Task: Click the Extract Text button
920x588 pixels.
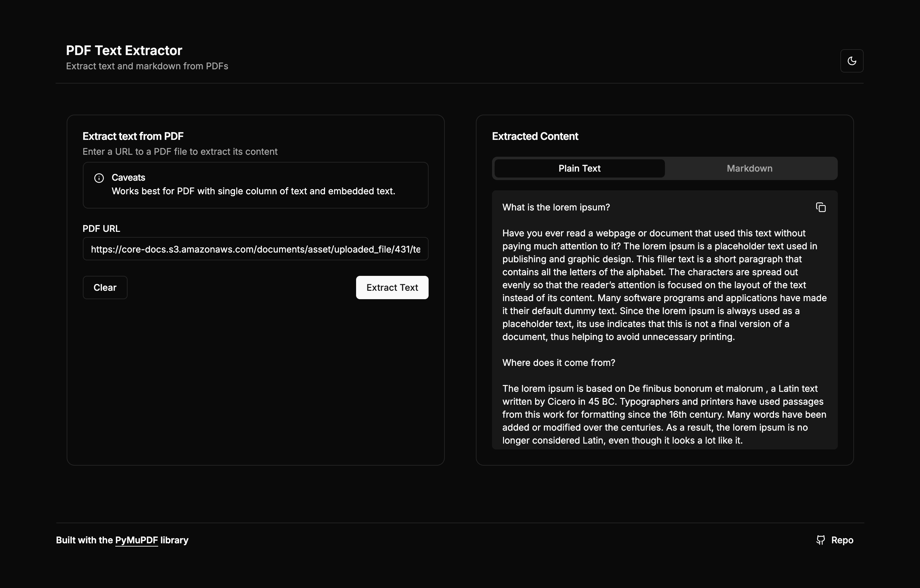Action: [392, 287]
